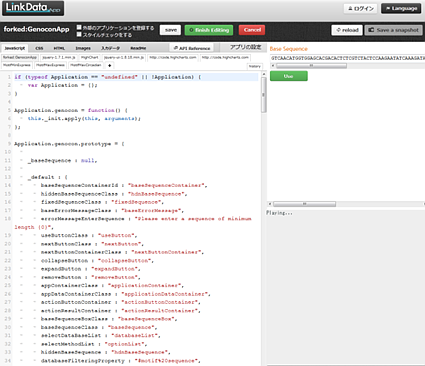Viewport: 425px width, 366px height.
Task: Click the Base Sequence heading
Action: pyautogui.click(x=289, y=49)
